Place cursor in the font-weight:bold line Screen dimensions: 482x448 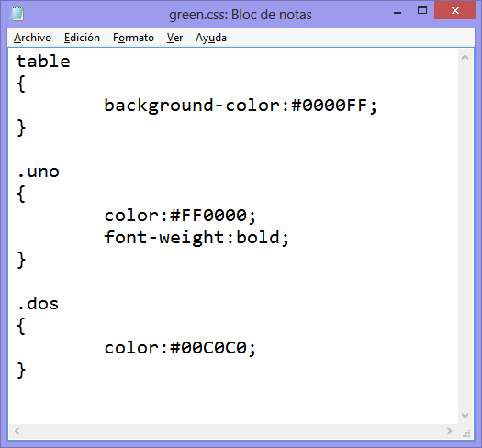(x=196, y=238)
